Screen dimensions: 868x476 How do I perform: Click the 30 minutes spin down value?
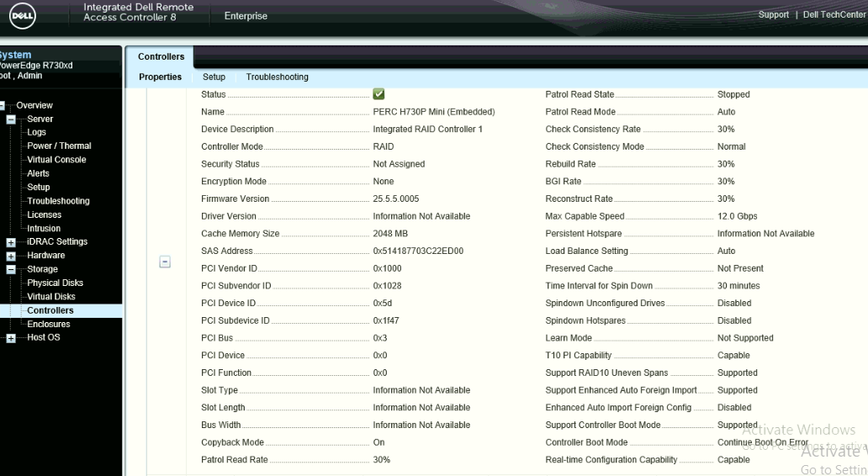pos(738,286)
